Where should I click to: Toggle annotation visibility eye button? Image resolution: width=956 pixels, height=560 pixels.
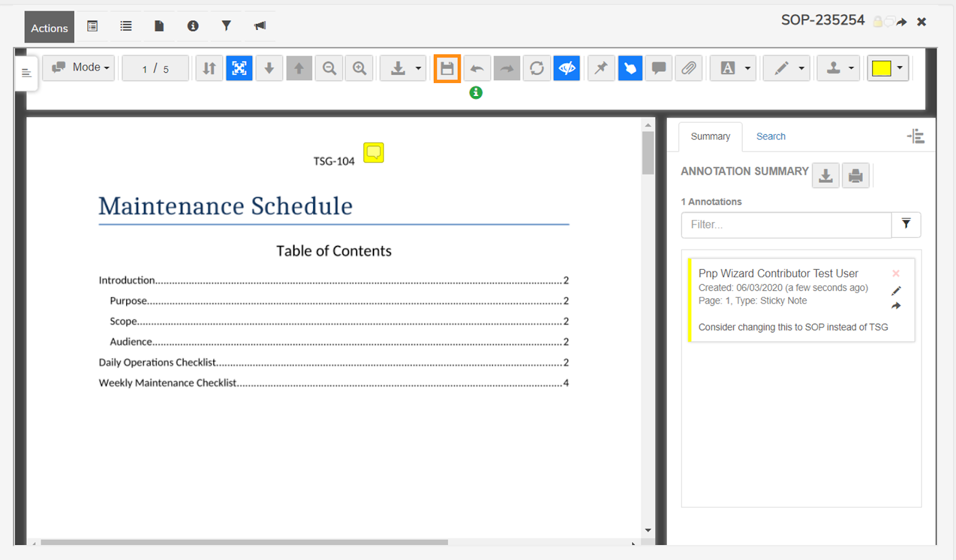pos(566,69)
